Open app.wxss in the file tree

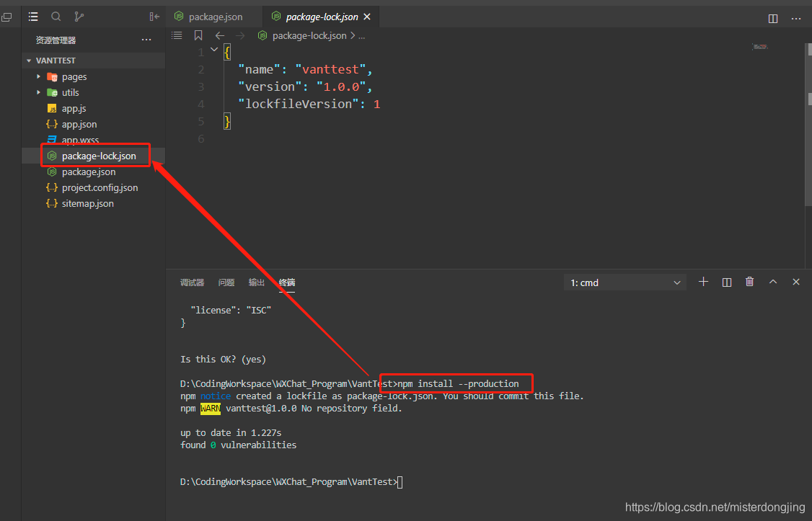click(x=93, y=140)
